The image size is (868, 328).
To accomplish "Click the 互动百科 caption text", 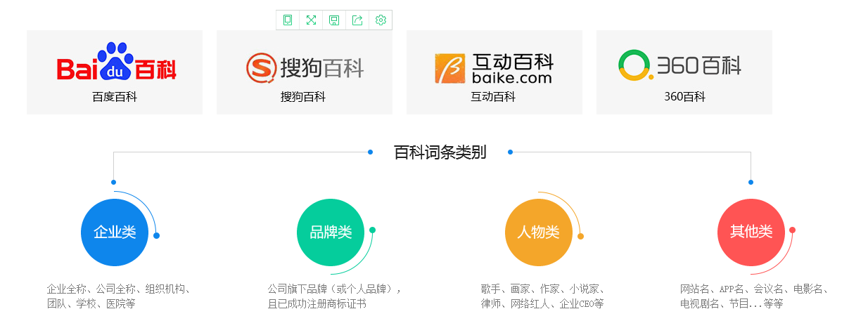I will click(493, 97).
